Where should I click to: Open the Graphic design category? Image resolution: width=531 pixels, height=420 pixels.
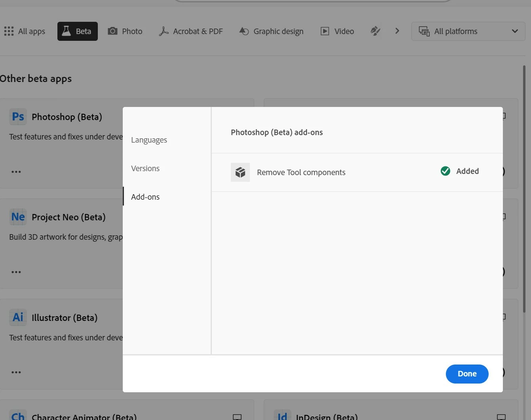[272, 31]
